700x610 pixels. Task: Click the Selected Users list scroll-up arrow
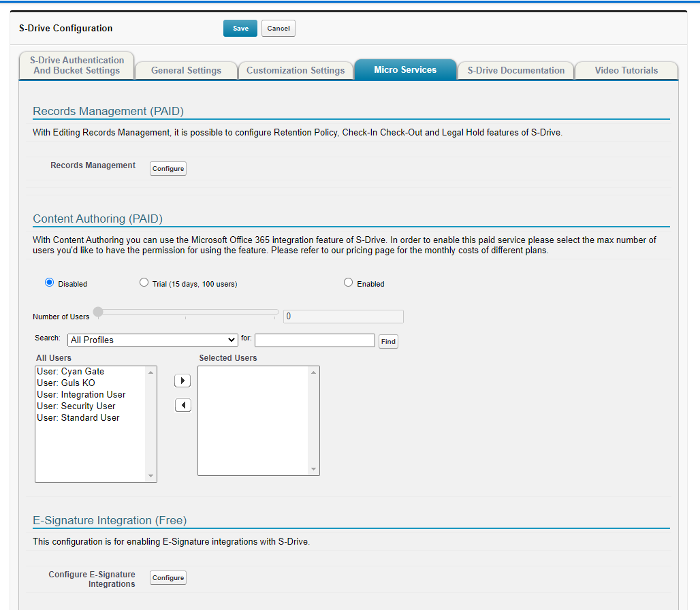[314, 372]
